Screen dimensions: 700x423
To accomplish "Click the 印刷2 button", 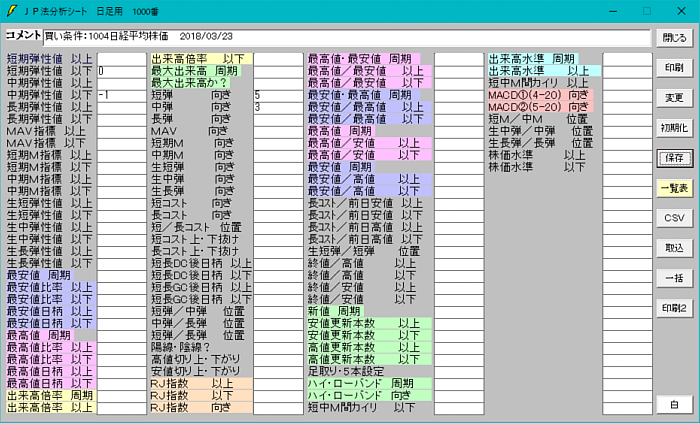I will (675, 308).
